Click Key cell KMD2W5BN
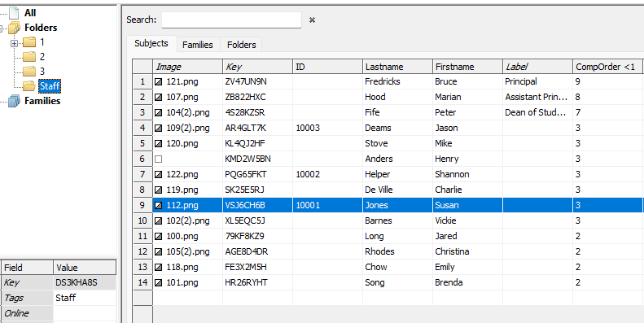Viewport: 644px width, 323px height. click(x=257, y=159)
